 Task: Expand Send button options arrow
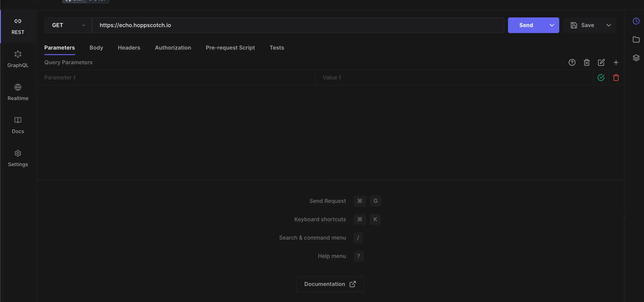click(x=552, y=25)
